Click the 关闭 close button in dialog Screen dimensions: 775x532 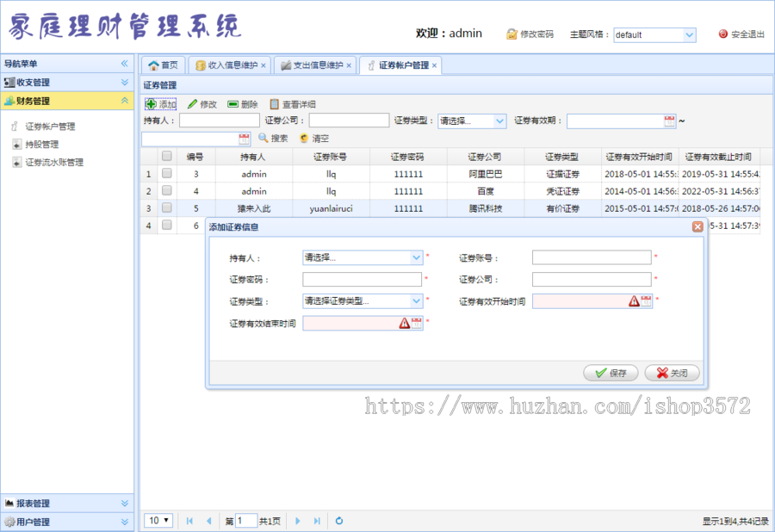[x=672, y=373]
